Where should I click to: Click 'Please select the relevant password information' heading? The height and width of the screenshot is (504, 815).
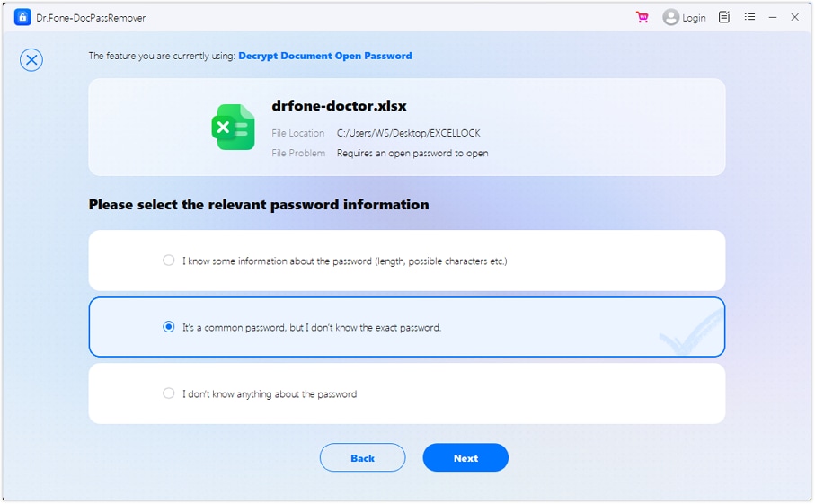click(x=259, y=205)
